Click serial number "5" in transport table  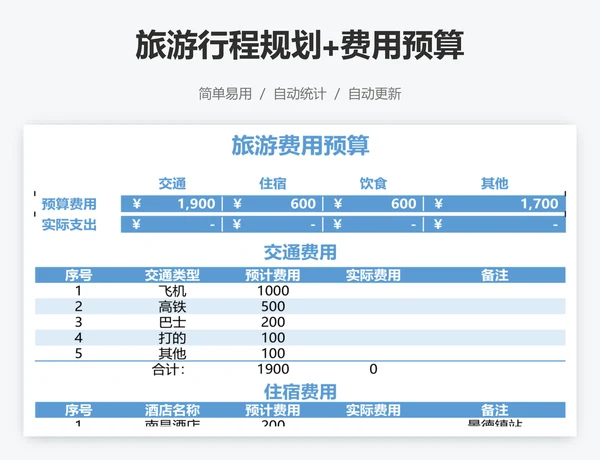tap(78, 354)
